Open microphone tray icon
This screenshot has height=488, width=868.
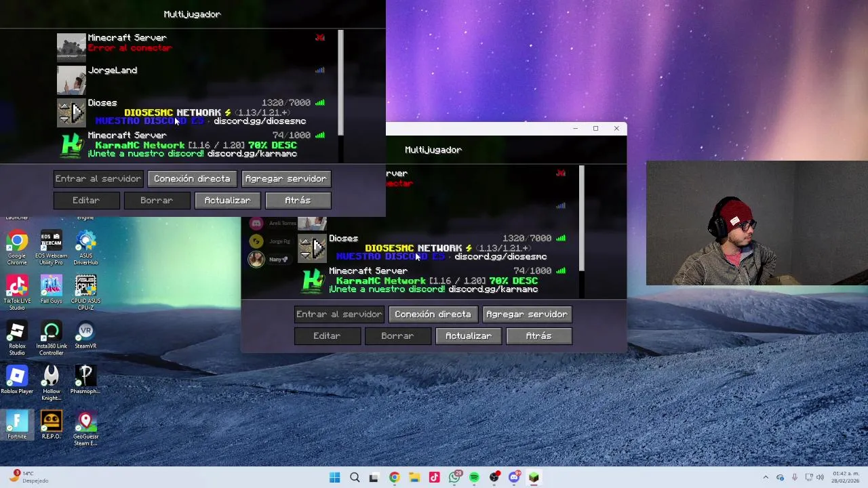point(794,477)
